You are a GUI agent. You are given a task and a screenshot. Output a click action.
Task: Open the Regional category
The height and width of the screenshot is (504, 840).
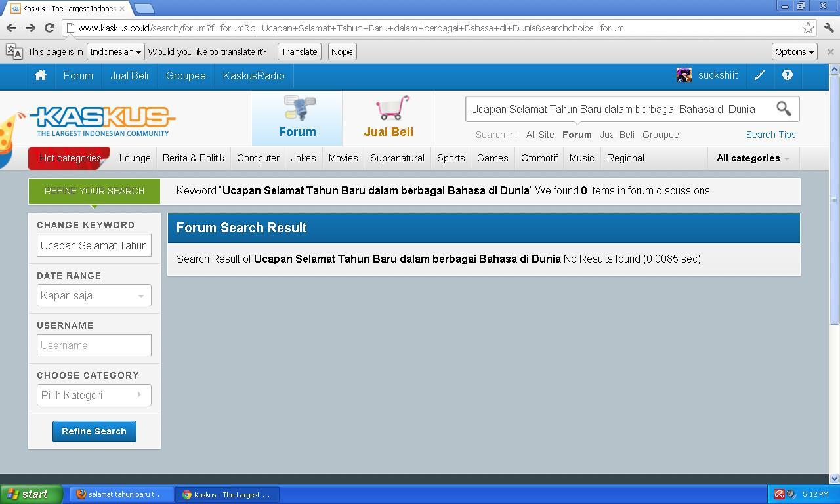(x=625, y=158)
